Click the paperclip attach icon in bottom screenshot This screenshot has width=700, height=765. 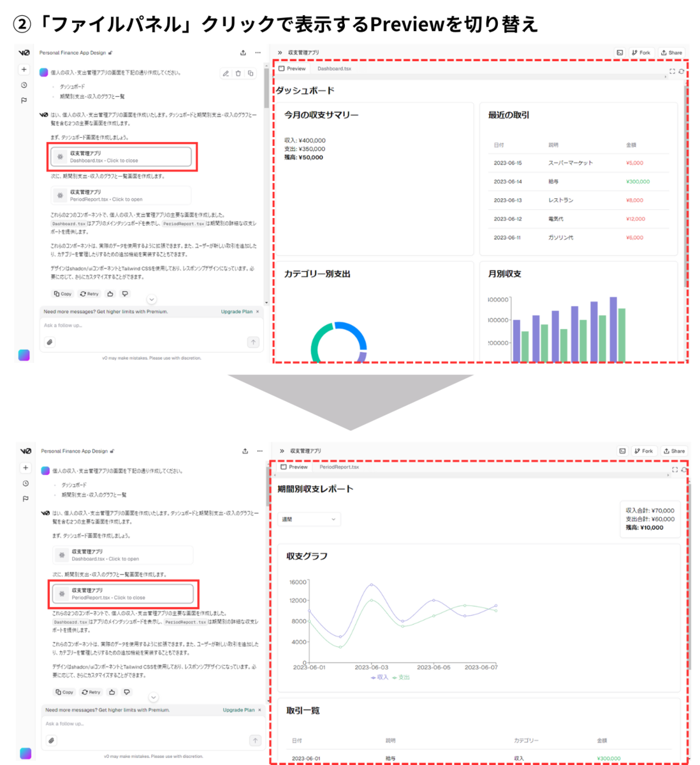pos(52,740)
